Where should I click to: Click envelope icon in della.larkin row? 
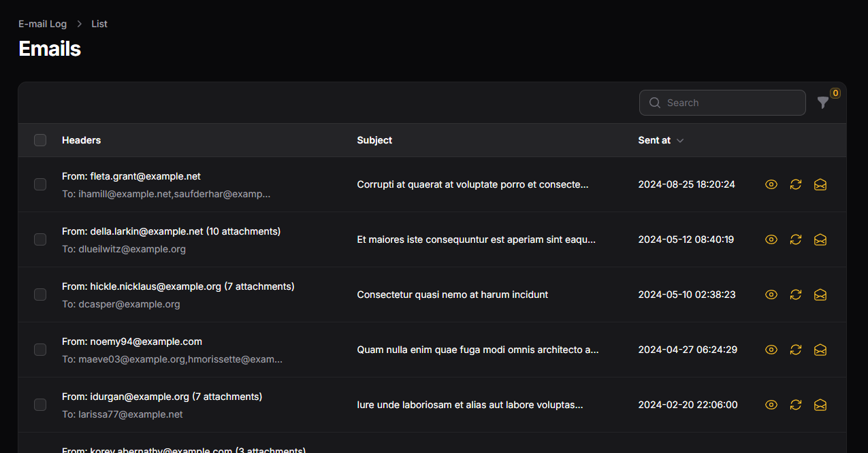click(x=820, y=239)
